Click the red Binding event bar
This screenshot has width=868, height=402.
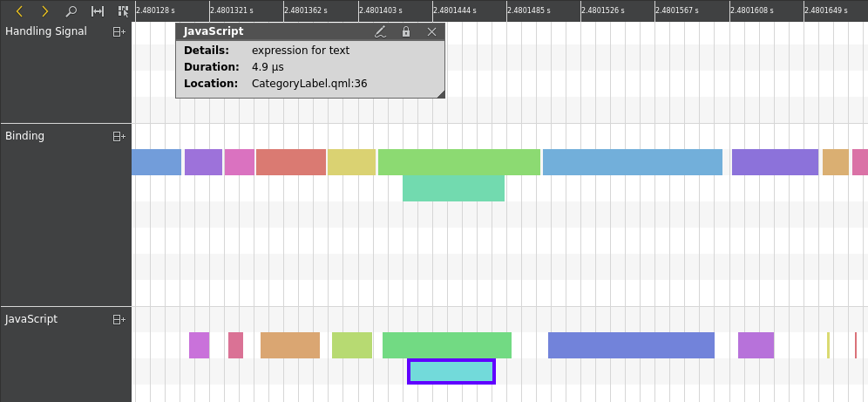pos(290,162)
